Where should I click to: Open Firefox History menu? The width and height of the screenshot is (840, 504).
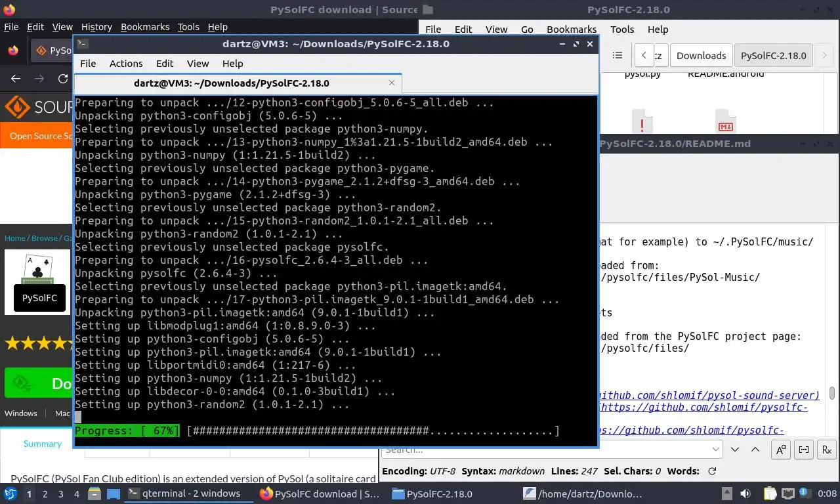[x=96, y=27]
